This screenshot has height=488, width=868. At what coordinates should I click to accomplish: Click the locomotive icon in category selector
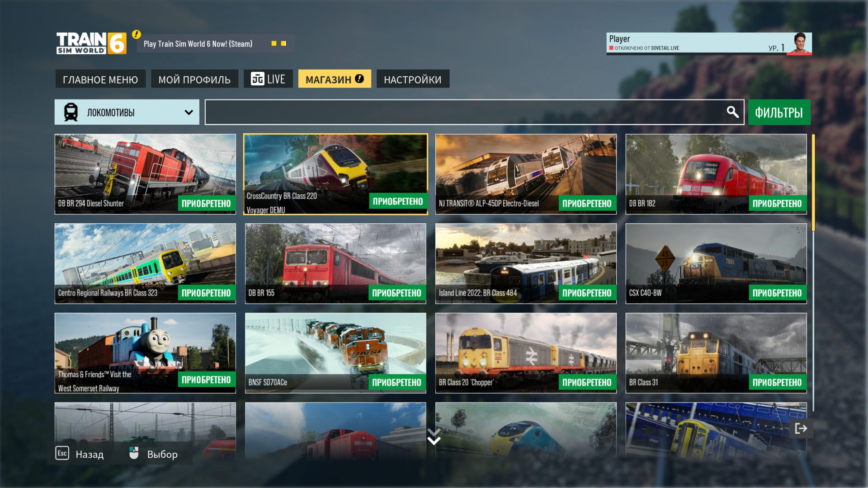tap(71, 112)
